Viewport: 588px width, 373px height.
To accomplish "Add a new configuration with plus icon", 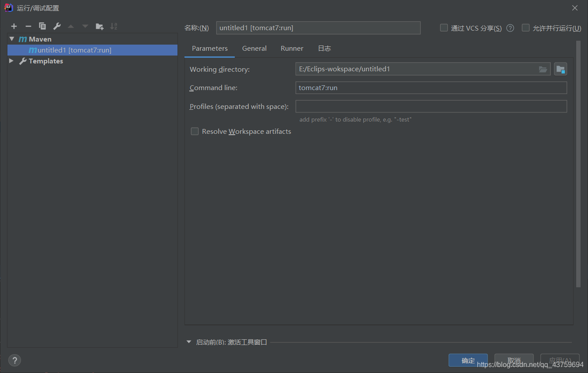I will pos(14,26).
